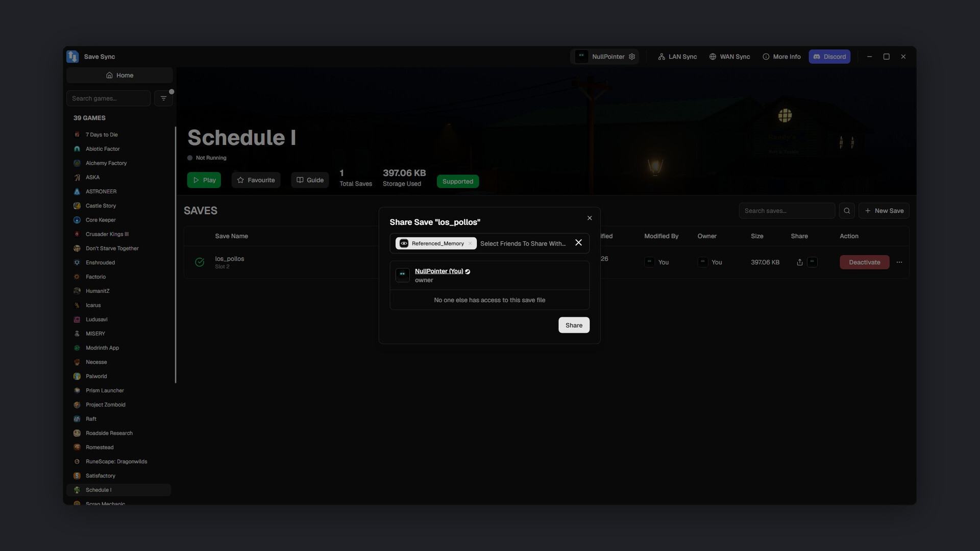This screenshot has width=980, height=551.
Task: Select Ludusavi game icon
Action: coord(77,319)
